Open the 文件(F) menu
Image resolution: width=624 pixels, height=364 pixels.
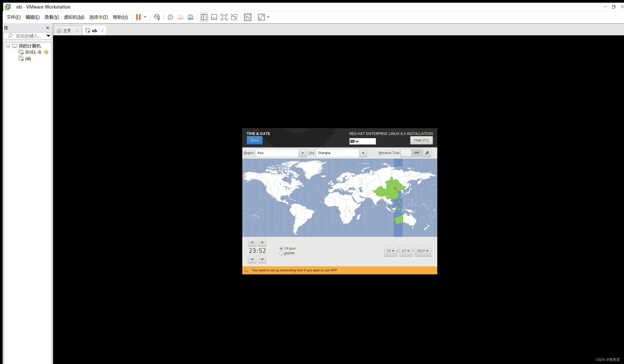tap(14, 17)
